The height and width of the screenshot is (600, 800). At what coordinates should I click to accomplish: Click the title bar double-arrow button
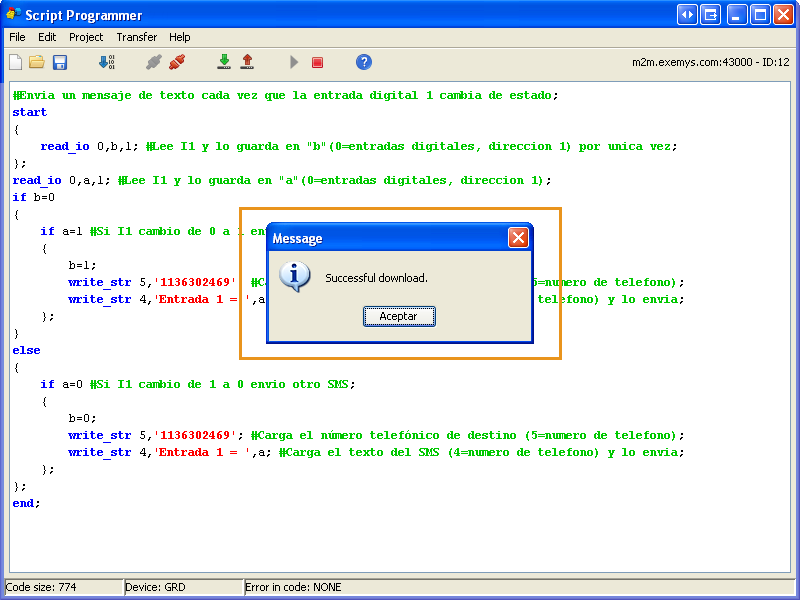pos(686,14)
